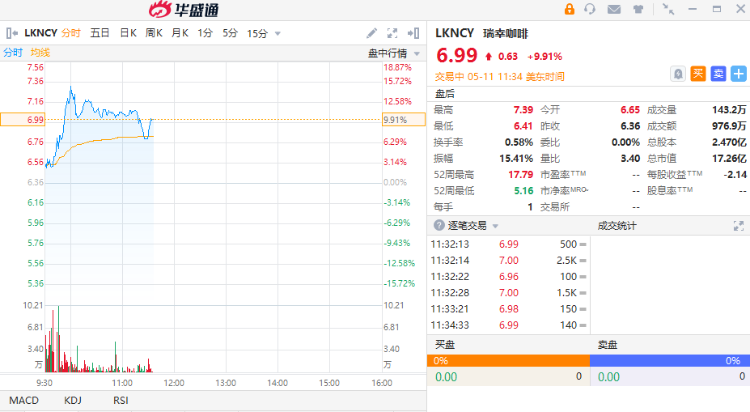Toggle the 分时 line display under tabs
Viewport: 750px width, 412px height.
12,52
